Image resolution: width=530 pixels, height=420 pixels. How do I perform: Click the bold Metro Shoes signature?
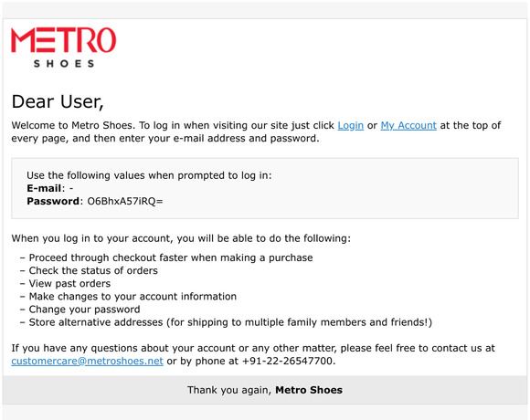point(309,390)
